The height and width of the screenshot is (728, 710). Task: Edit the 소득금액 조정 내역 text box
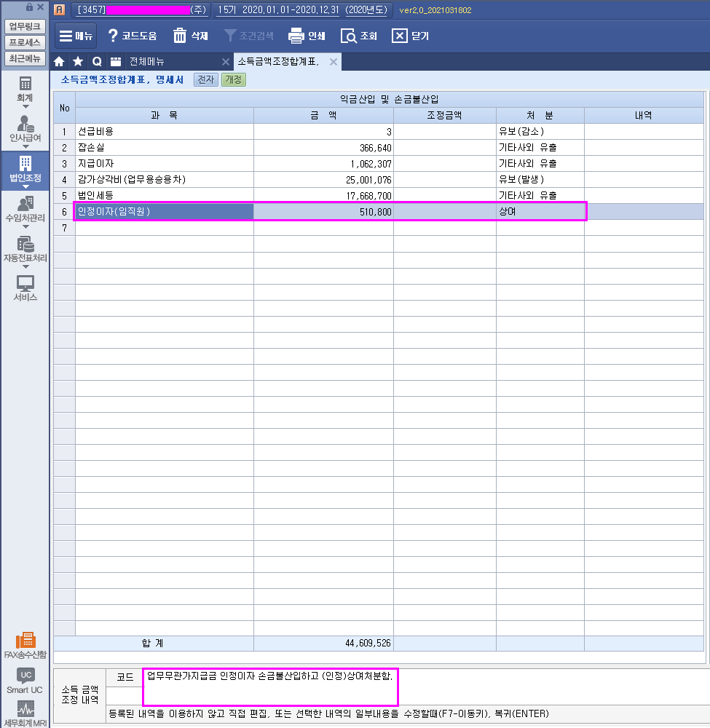[x=270, y=687]
